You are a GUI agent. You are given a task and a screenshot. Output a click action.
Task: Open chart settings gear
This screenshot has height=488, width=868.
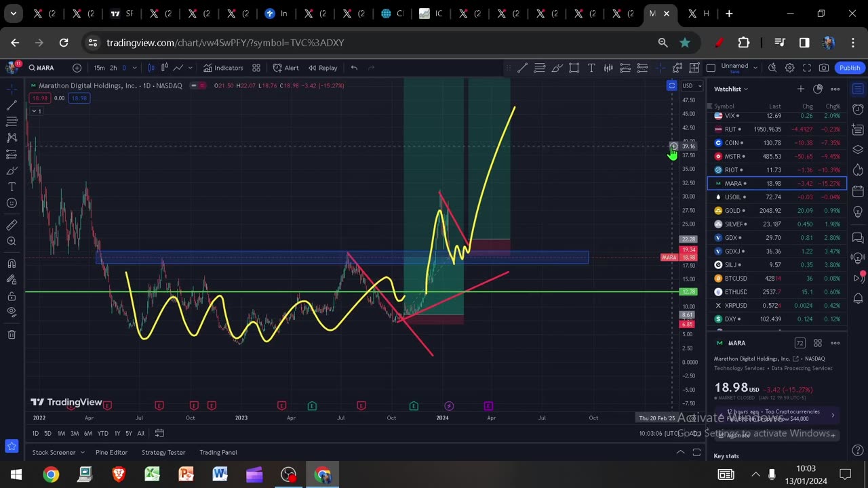789,68
